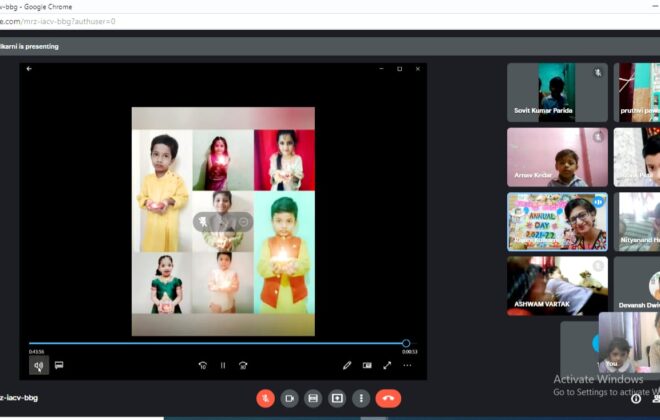Open the Present now button
Image resolution: width=660 pixels, height=420 pixels.
337,398
